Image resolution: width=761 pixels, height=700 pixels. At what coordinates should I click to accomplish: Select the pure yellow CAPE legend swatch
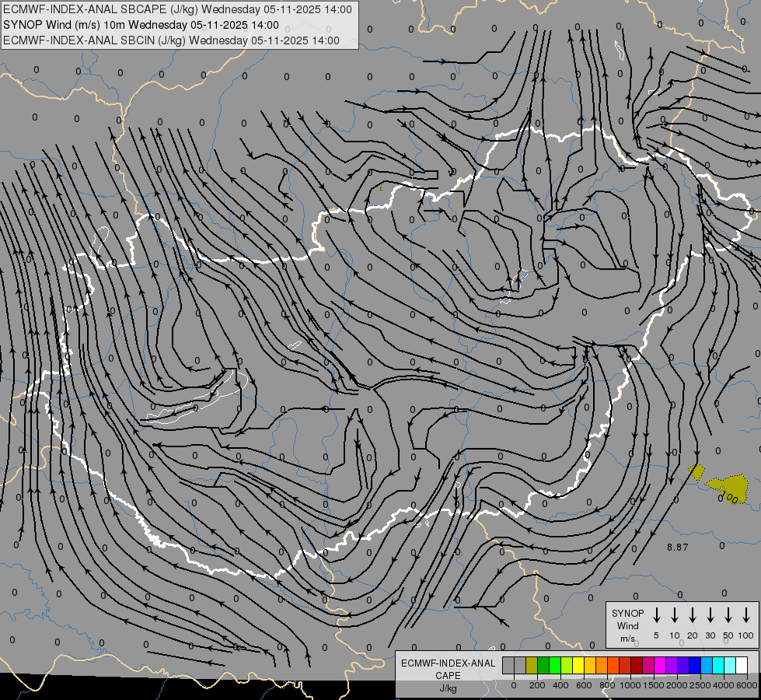pos(578,665)
